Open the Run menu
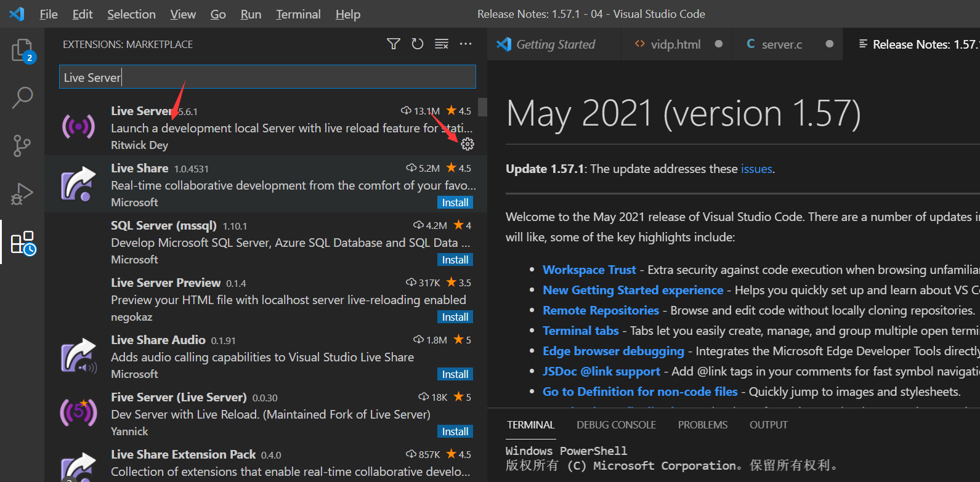Screen dimensions: 980x482 point(251,14)
